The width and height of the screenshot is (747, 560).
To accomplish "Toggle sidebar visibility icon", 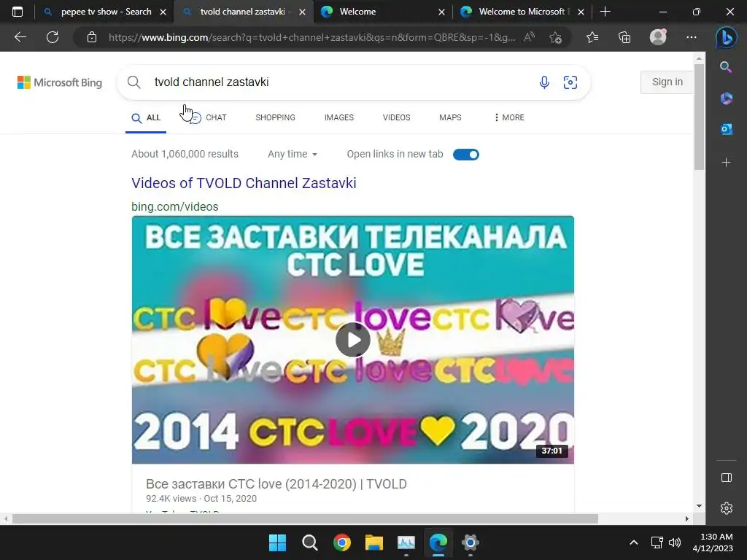I will coord(726,478).
